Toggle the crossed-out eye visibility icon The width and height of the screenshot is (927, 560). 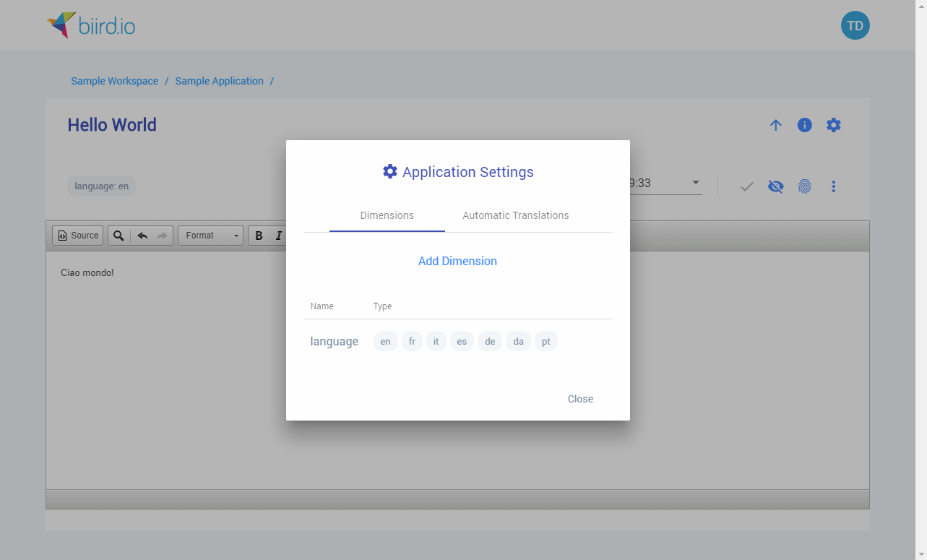pos(775,186)
